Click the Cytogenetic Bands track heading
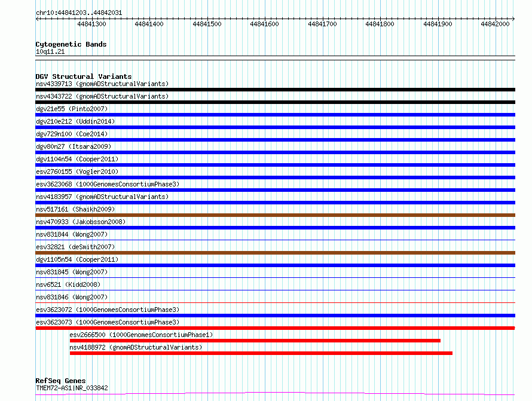Image resolution: width=532 pixels, height=401 pixels. coord(71,44)
